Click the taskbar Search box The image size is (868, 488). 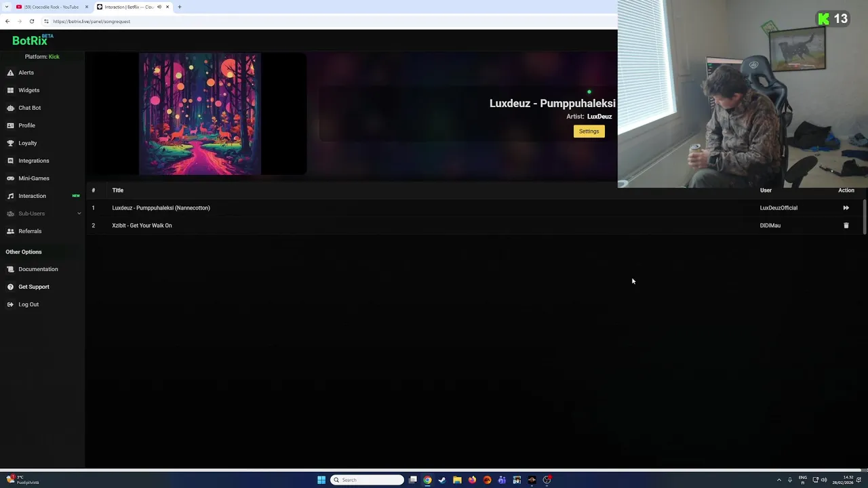[367, 480]
